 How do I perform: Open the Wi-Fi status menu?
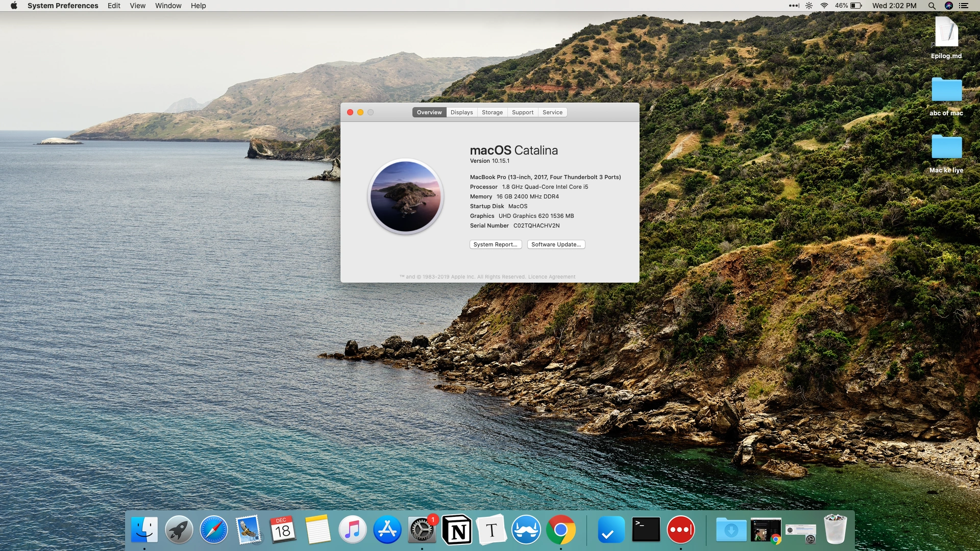point(824,6)
